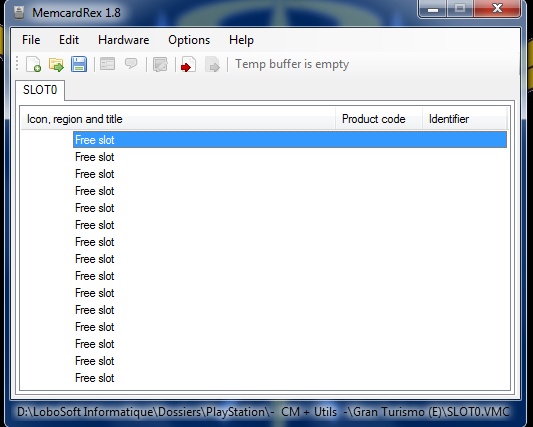Open a memory card with folder icon
533x427 pixels.
tap(56, 64)
